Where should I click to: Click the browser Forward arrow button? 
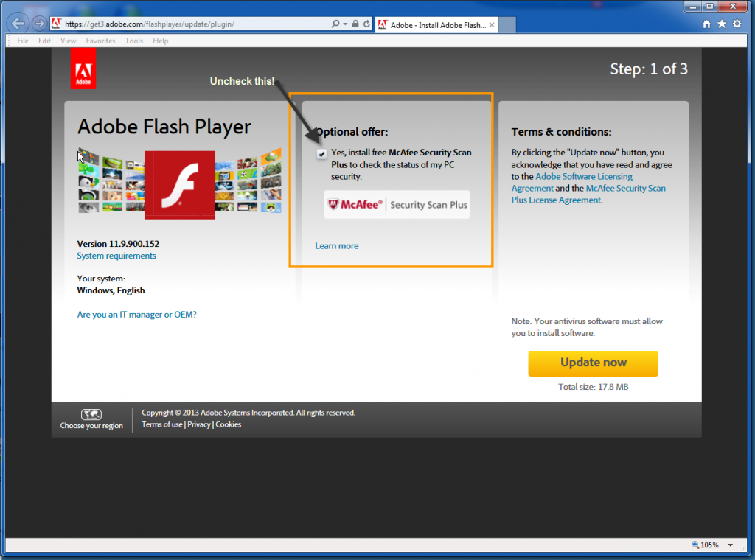pyautogui.click(x=40, y=23)
